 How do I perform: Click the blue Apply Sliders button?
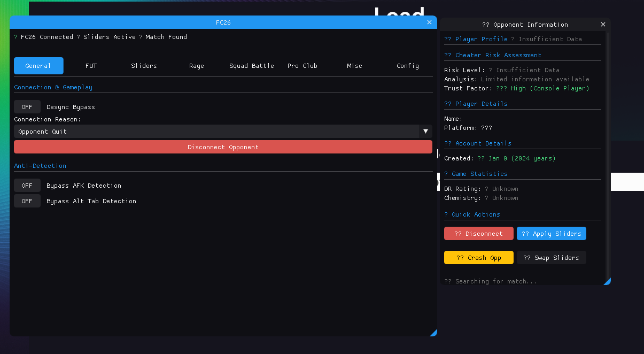[552, 234]
